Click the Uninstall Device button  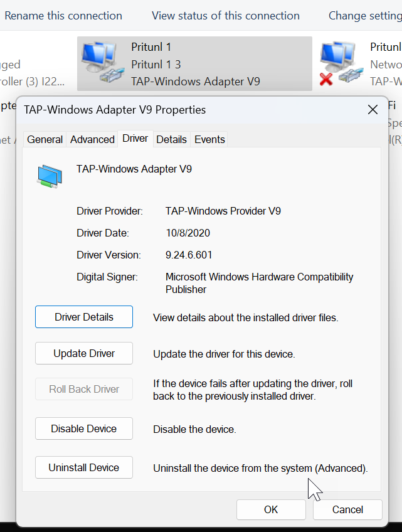coord(84,467)
